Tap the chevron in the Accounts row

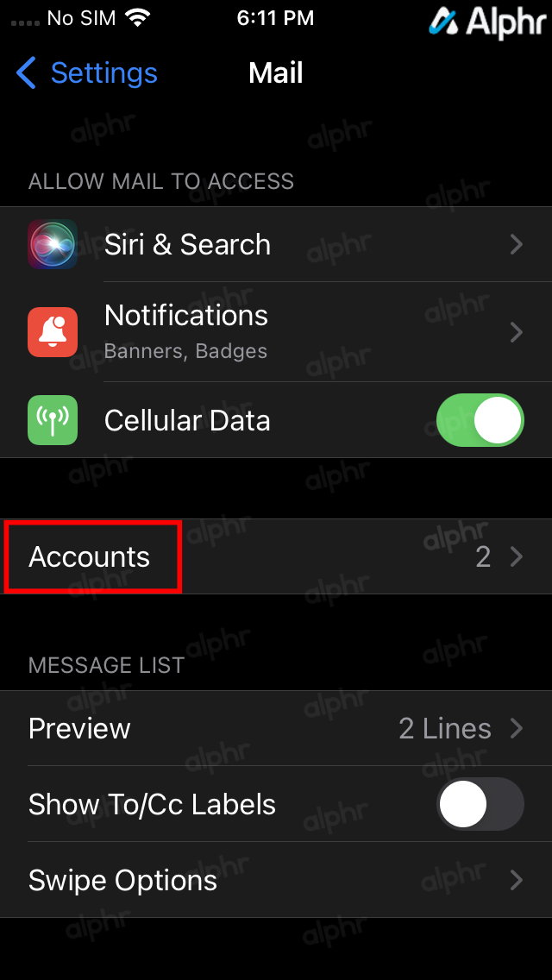pyautogui.click(x=517, y=556)
